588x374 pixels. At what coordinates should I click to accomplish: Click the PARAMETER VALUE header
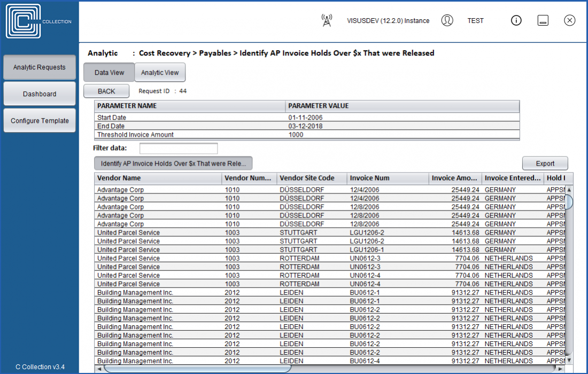(x=403, y=106)
